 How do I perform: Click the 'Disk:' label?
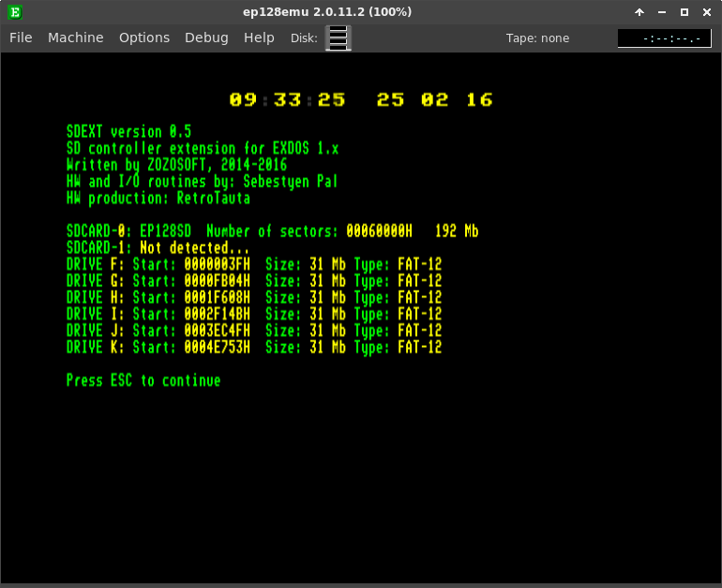click(x=304, y=38)
